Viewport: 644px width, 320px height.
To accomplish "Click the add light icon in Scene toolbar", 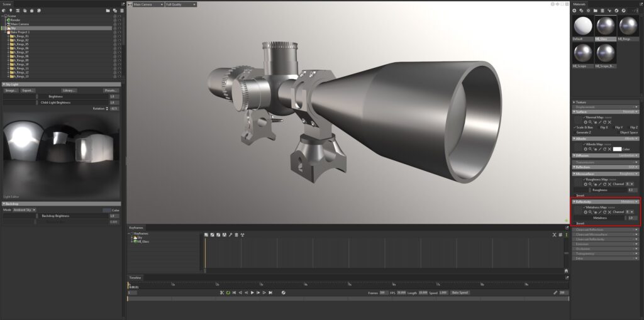I will pyautogui.click(x=11, y=11).
